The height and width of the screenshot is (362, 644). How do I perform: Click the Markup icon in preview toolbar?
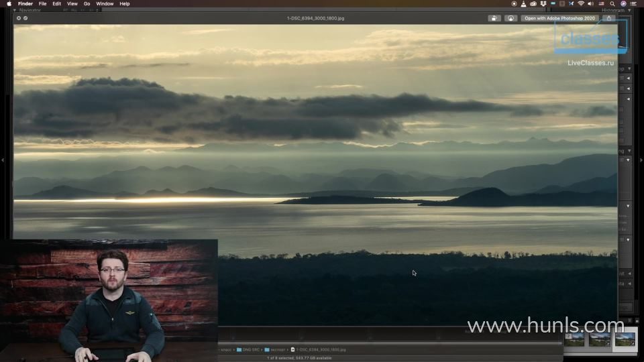coord(511,18)
